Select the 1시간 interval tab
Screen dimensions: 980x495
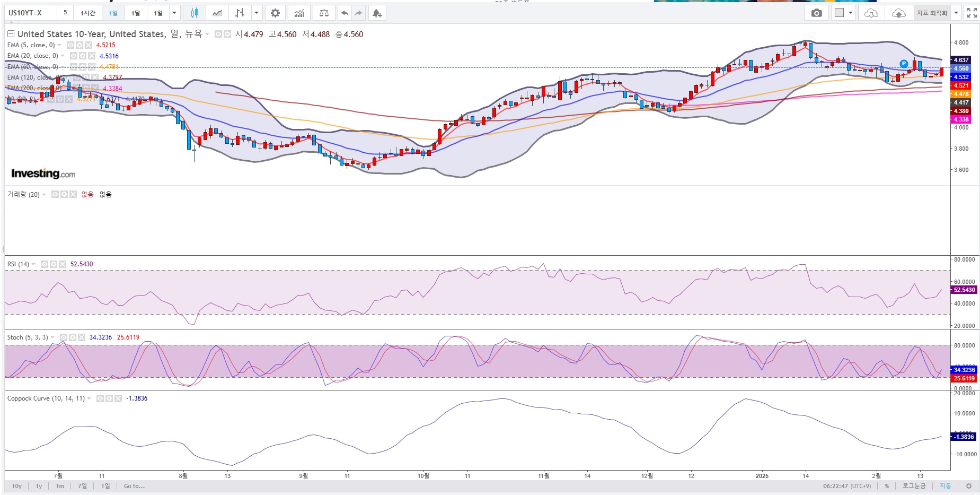click(x=88, y=13)
